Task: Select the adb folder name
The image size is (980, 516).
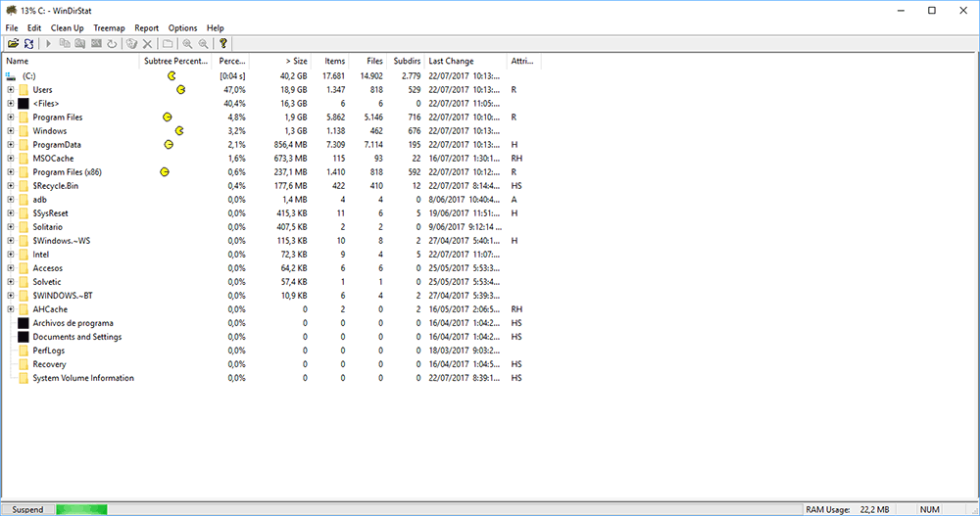Action: coord(39,200)
